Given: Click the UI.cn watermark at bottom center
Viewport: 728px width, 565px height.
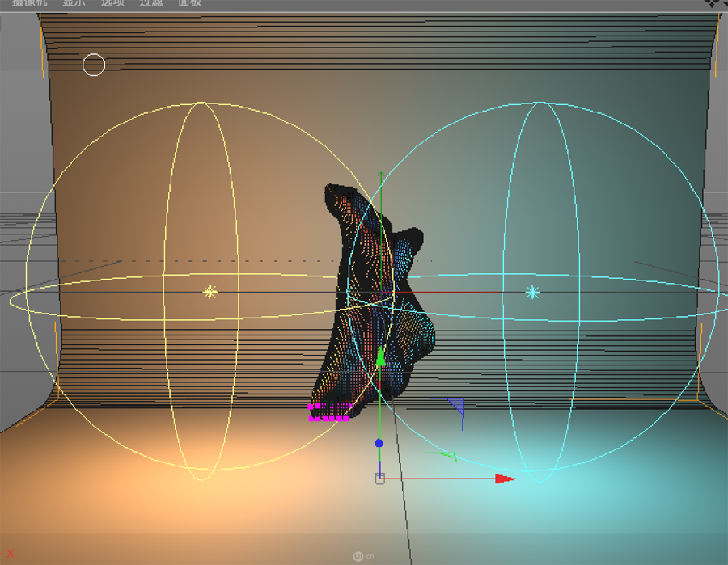Looking at the screenshot, I should pos(363,554).
